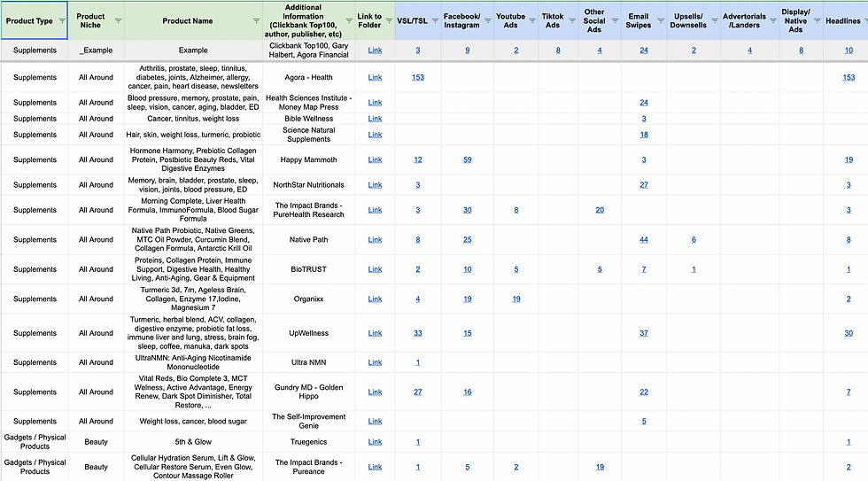This screenshot has width=868, height=481.
Task: Click the 16 Facebook/Instagram link for Gundry MD
Action: click(x=468, y=392)
